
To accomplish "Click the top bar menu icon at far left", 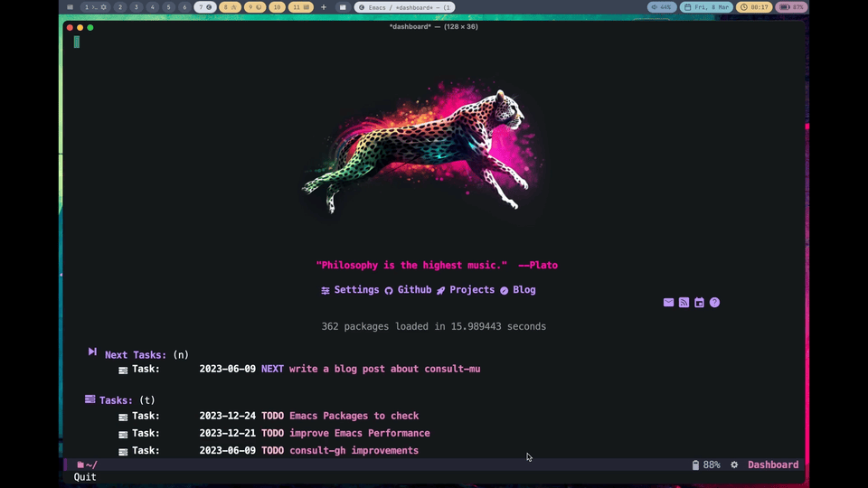I will coord(70,7).
